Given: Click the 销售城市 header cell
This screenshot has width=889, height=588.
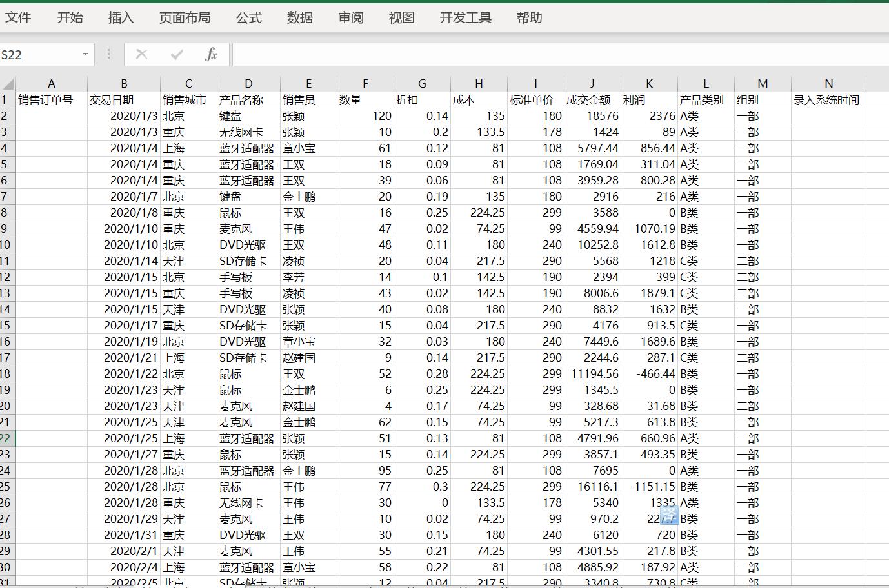Looking at the screenshot, I should click(188, 100).
